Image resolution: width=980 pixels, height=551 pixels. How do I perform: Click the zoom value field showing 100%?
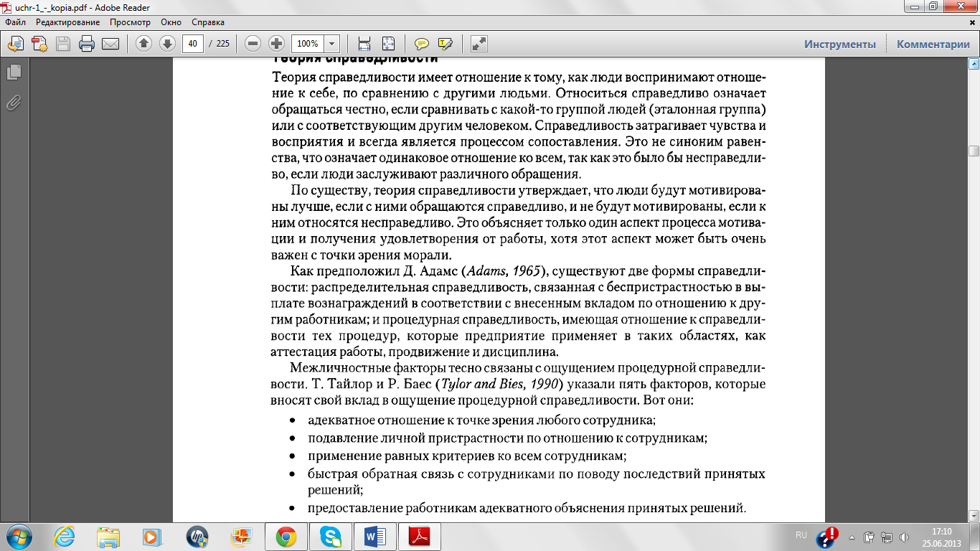pos(308,44)
